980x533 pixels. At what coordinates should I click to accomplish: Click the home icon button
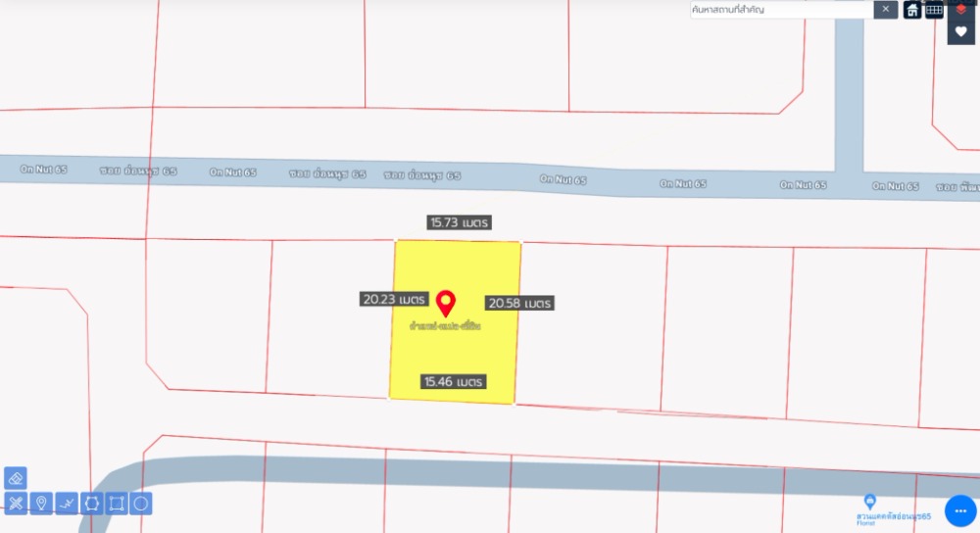tap(912, 10)
